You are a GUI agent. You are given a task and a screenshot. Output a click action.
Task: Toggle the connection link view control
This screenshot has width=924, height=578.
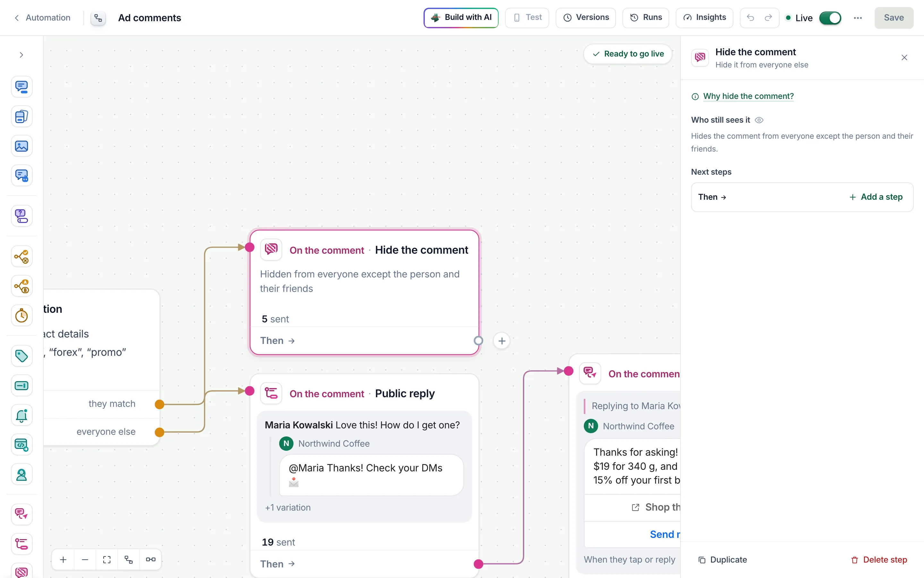point(151,560)
